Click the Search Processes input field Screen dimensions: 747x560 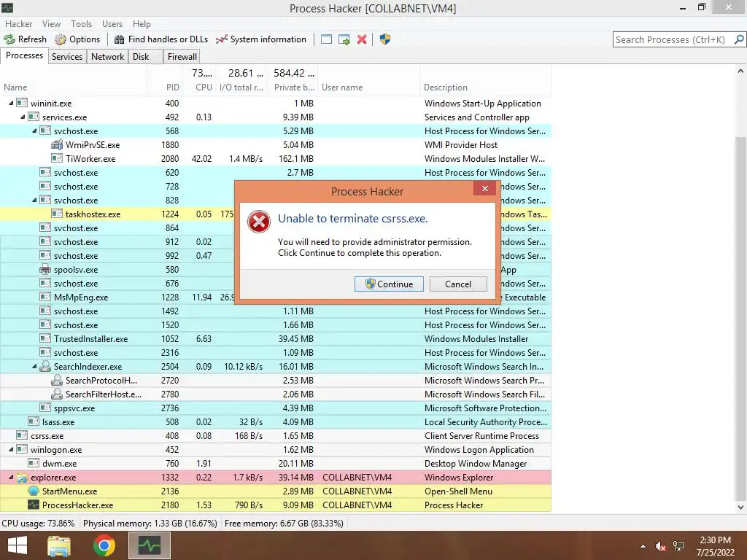pos(673,39)
